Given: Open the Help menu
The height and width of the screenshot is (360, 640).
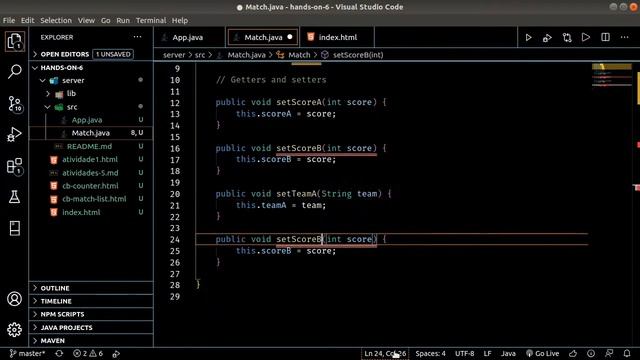Looking at the screenshot, I should click(x=180, y=20).
